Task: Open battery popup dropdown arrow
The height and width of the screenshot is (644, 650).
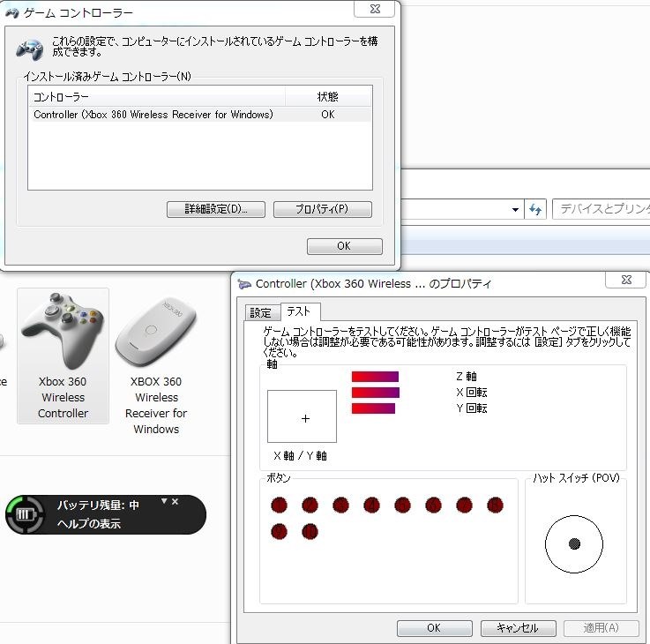Action: point(164,501)
